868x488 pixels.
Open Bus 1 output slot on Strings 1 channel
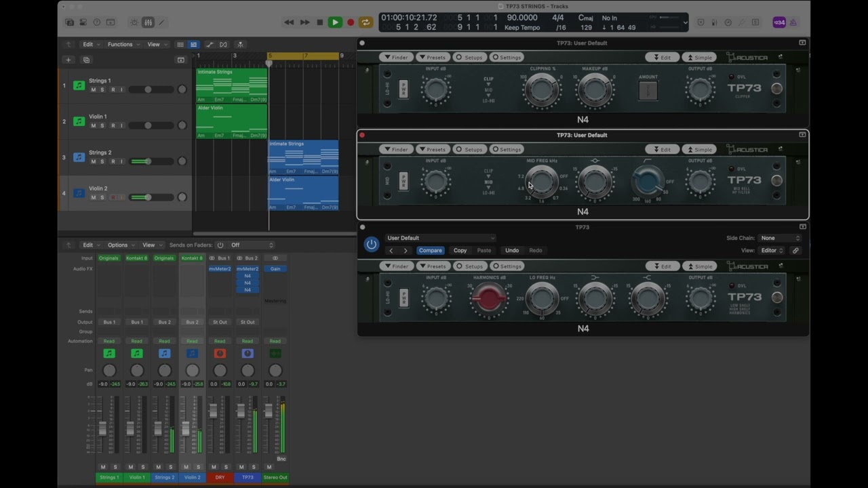(109, 322)
